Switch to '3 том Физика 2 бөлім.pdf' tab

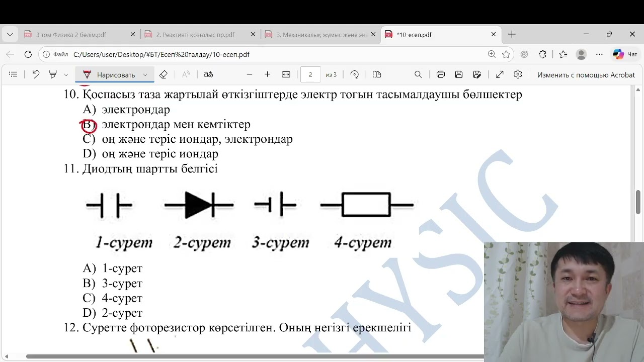point(71,35)
